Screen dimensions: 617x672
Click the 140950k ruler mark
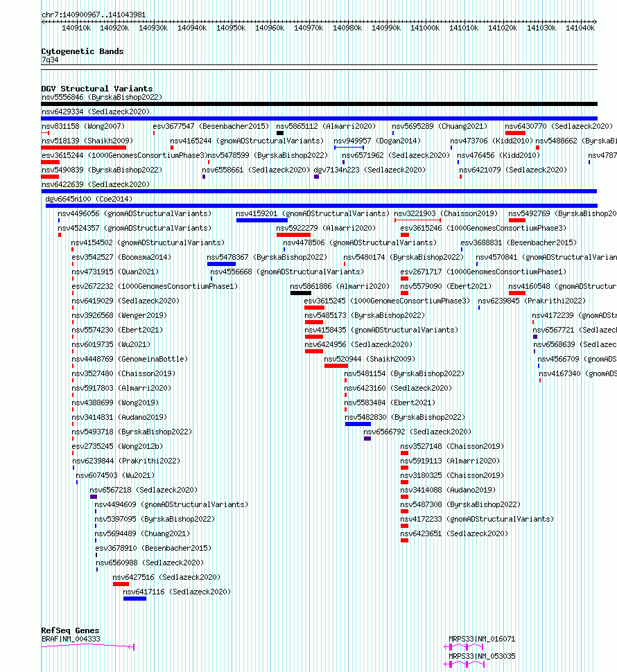pos(231,28)
